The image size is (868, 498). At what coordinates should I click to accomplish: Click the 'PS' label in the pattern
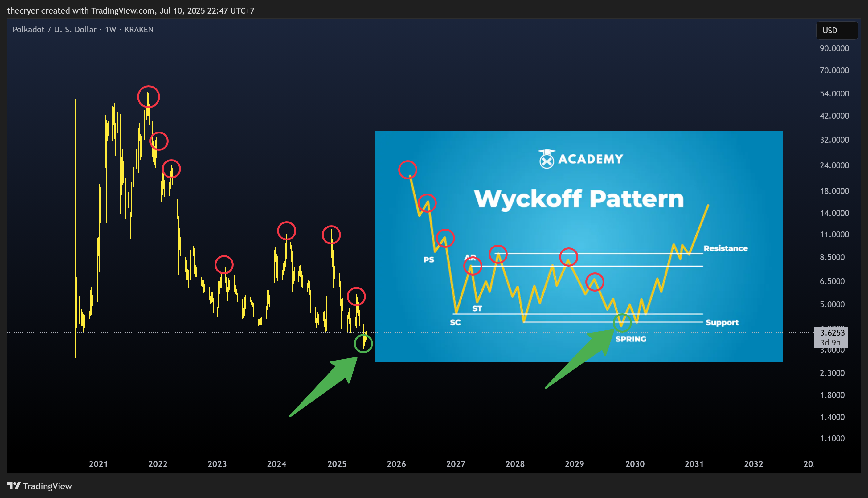click(428, 259)
